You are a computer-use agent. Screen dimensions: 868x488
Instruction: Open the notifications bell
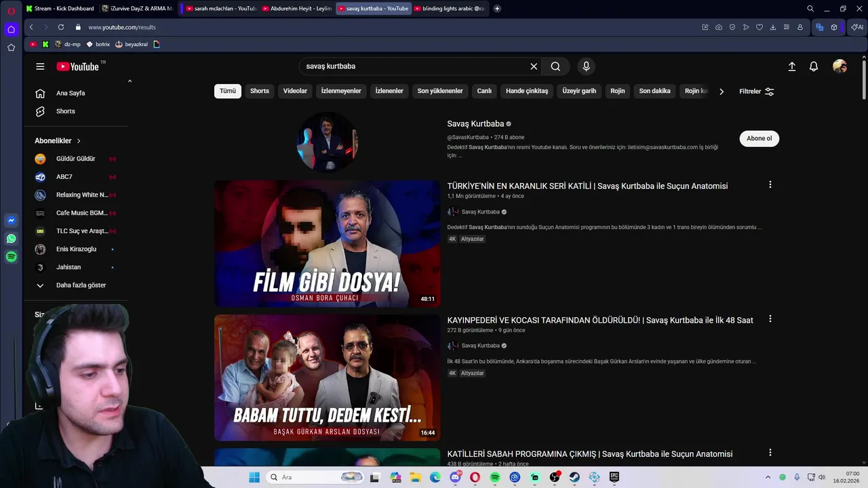point(814,66)
